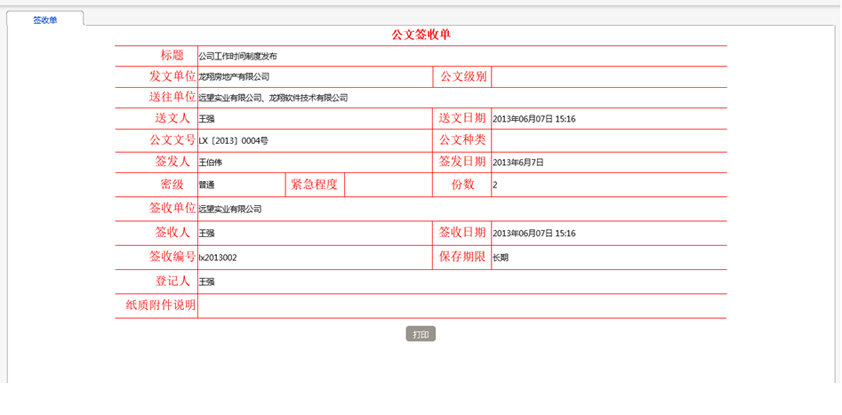Image resolution: width=842 pixels, height=415 pixels.
Task: Click the 送往单位 label
Action: (172, 97)
